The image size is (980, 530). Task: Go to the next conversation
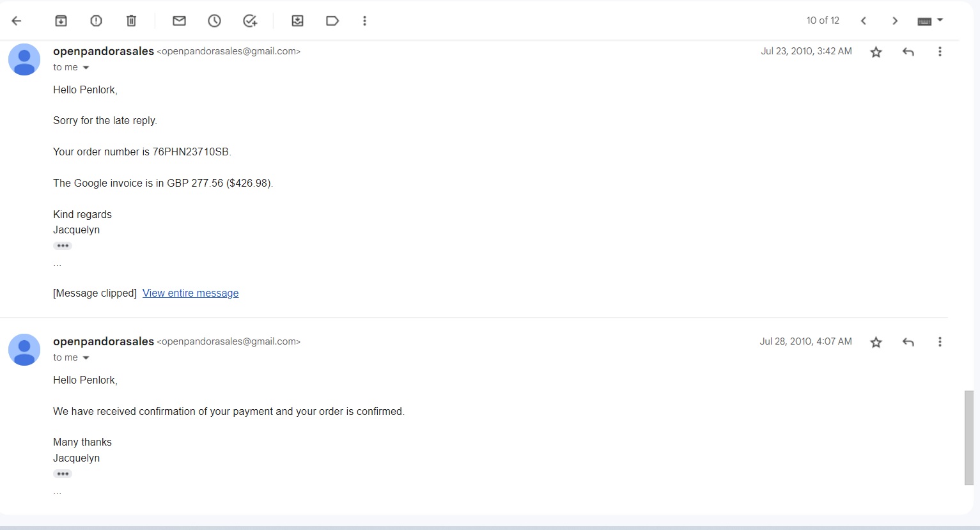coord(895,21)
